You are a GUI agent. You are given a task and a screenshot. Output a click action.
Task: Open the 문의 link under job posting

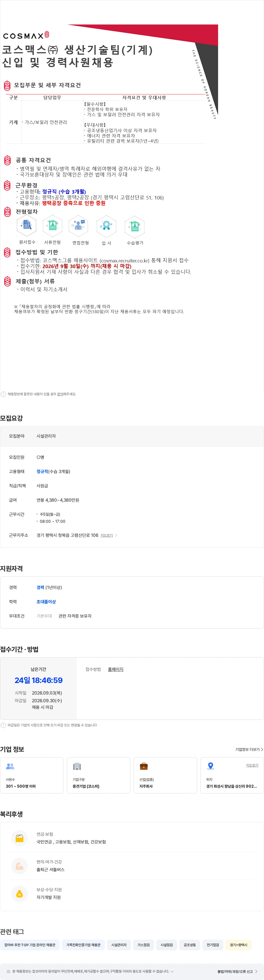[x=60, y=394]
